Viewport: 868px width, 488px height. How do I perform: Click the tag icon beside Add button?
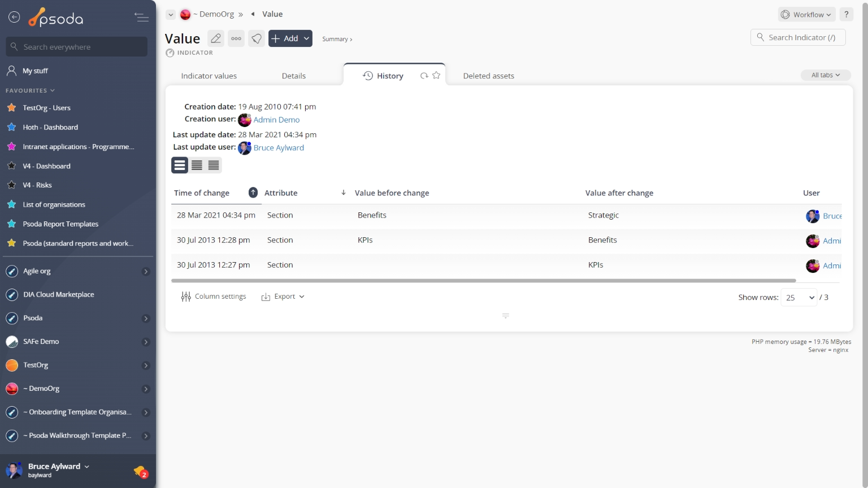(x=257, y=38)
